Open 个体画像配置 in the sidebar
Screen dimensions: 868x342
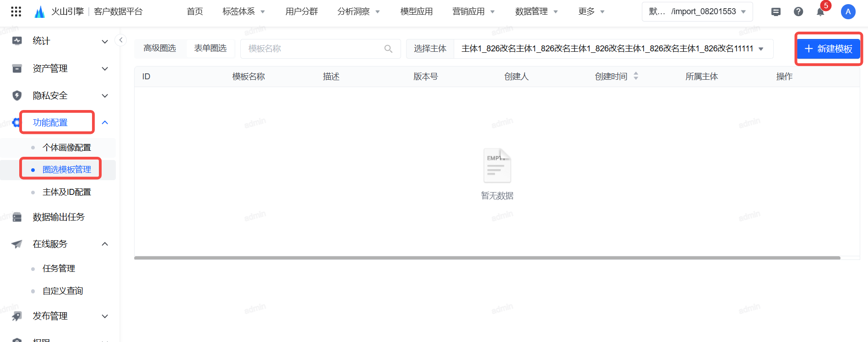coord(67,148)
